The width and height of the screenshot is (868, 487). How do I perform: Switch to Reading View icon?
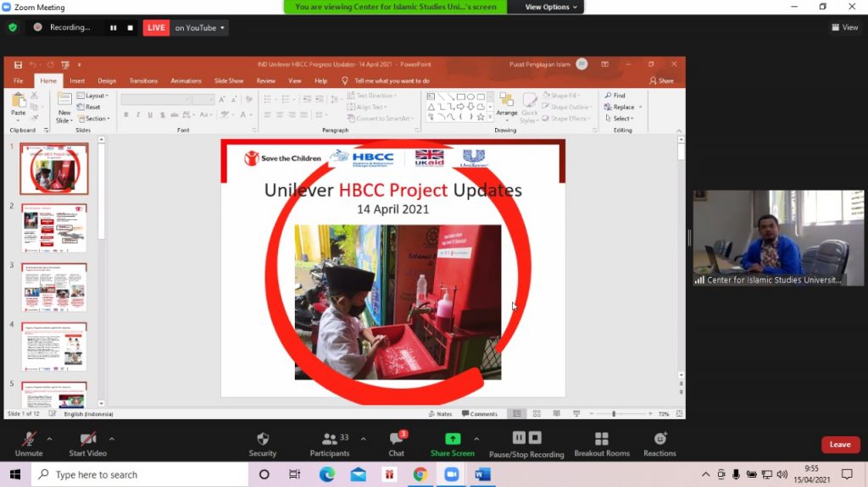click(556, 414)
